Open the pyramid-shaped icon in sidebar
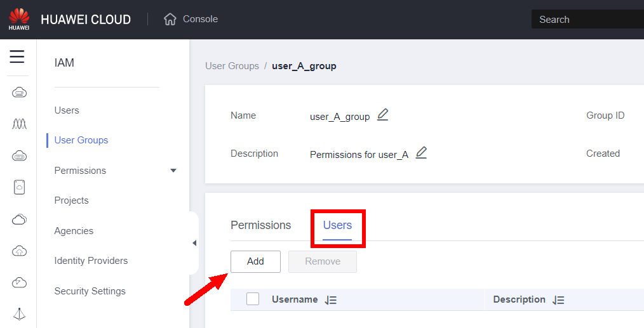This screenshot has height=328, width=644. pyautogui.click(x=19, y=313)
